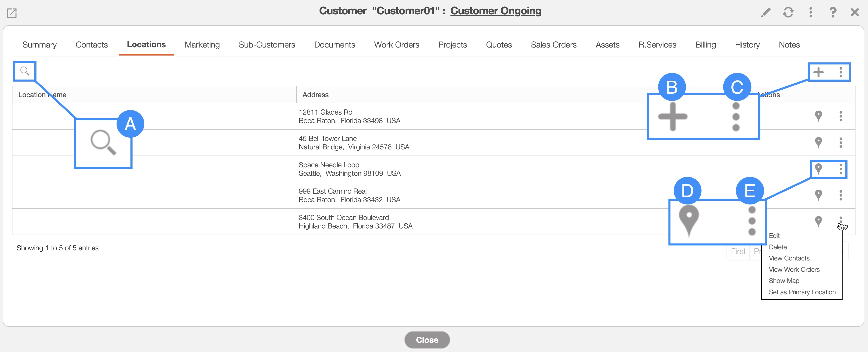Choose View Work Orders from context menu
This screenshot has width=868, height=352.
794,269
